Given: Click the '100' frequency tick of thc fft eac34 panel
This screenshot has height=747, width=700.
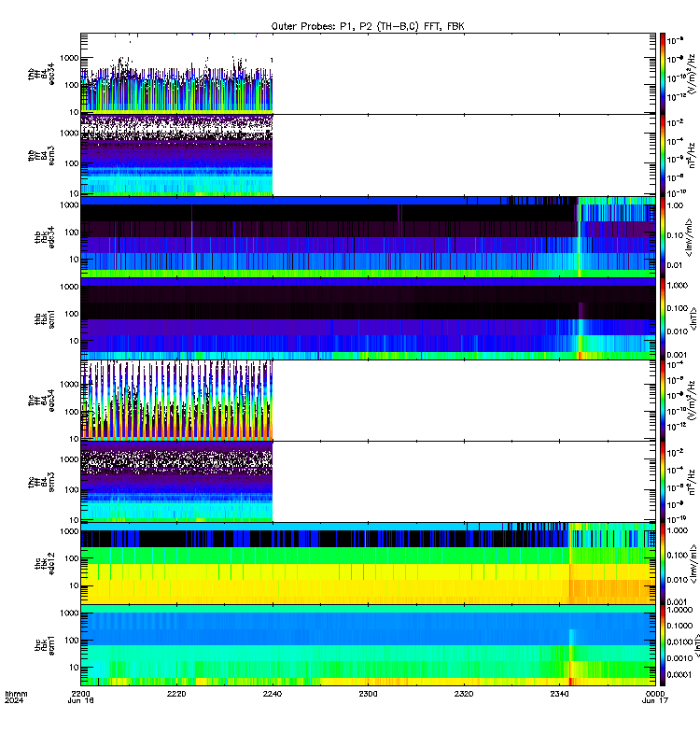Looking at the screenshot, I should [x=72, y=412].
